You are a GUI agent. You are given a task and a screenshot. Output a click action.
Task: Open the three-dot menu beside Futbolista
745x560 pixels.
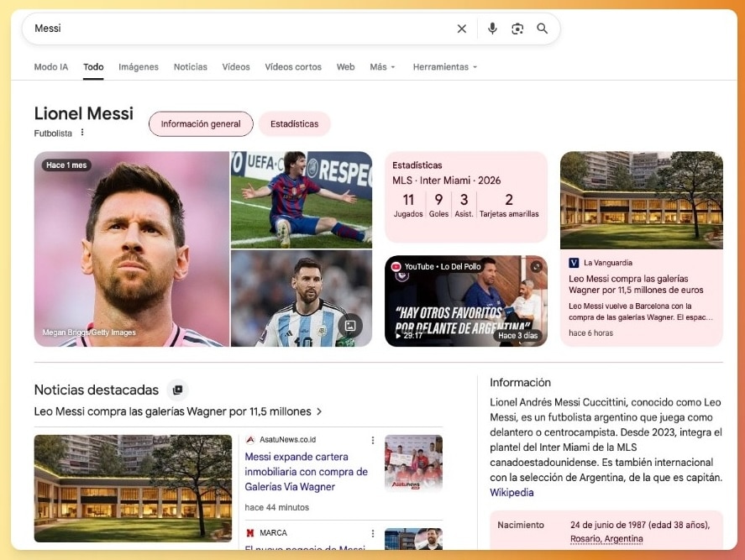(82, 133)
